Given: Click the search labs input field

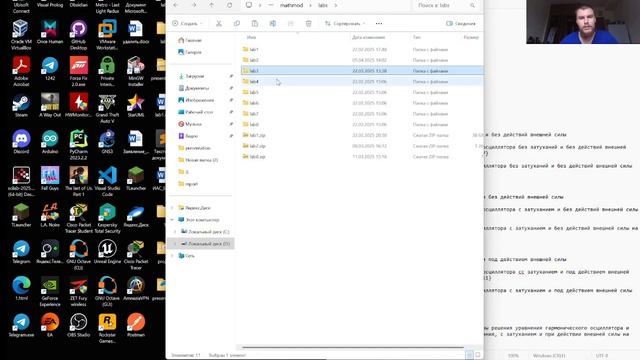Looking at the screenshot, I should coord(442,5).
